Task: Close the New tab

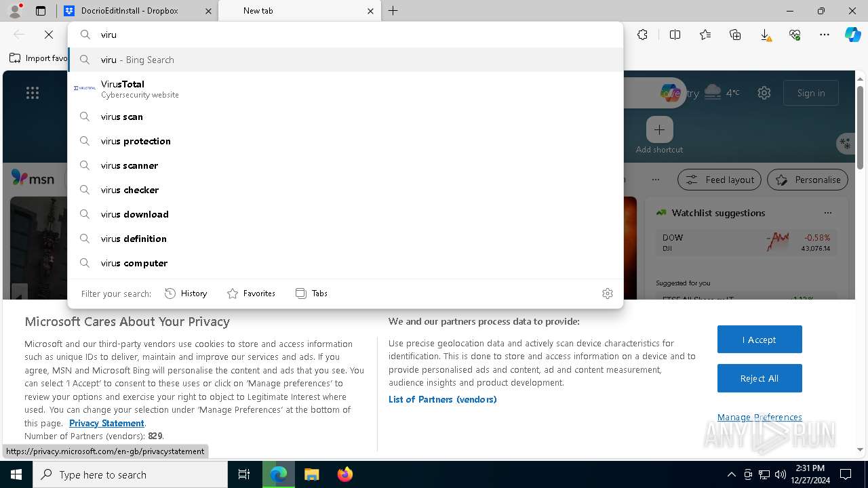Action: point(370,11)
